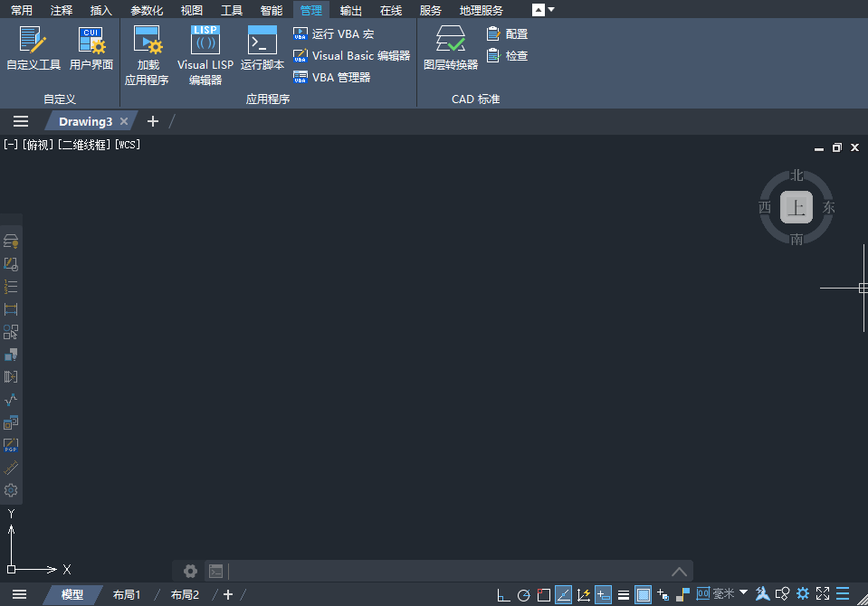Switch to the 常用 ribbon tab

(22, 10)
